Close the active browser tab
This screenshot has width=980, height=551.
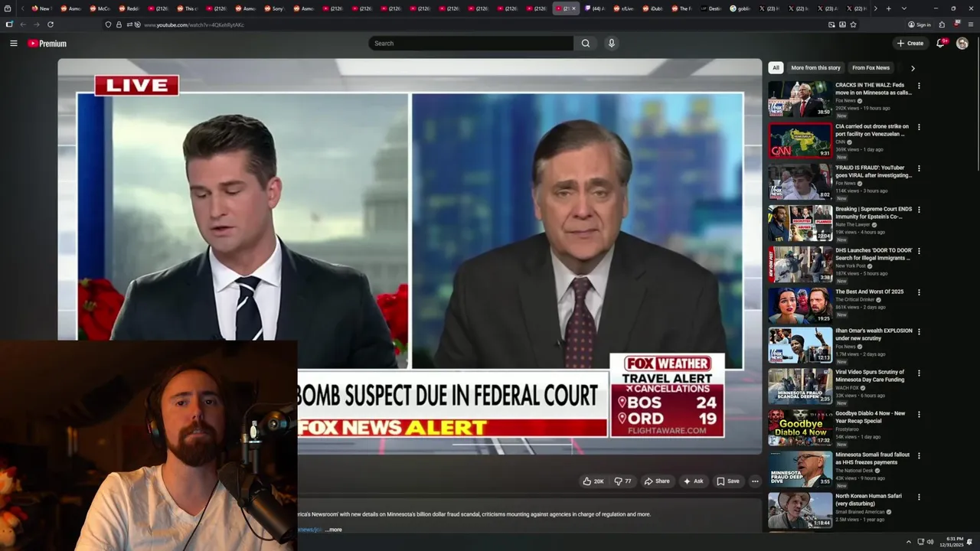[x=573, y=8]
